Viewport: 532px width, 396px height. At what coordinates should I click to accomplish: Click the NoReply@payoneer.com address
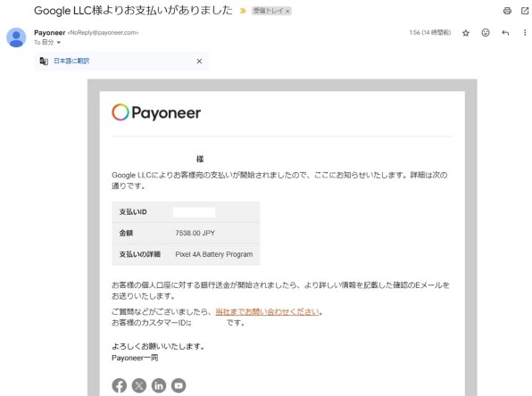(x=104, y=33)
